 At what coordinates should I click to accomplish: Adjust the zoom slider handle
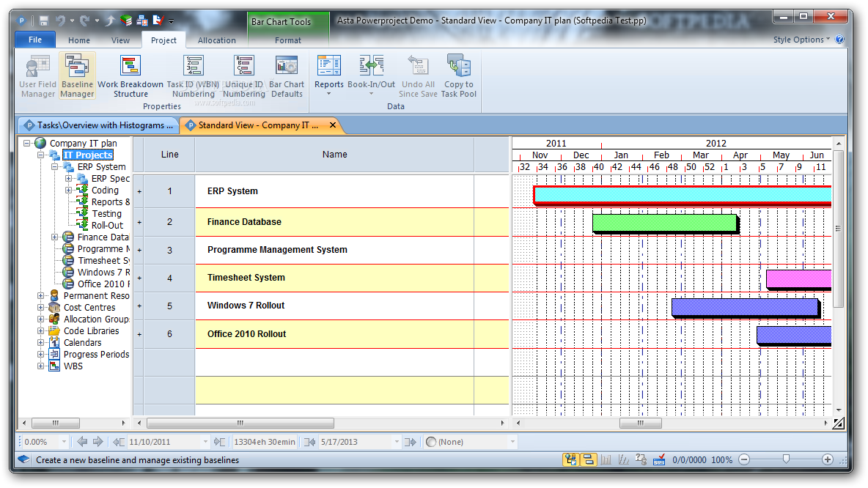(x=786, y=459)
